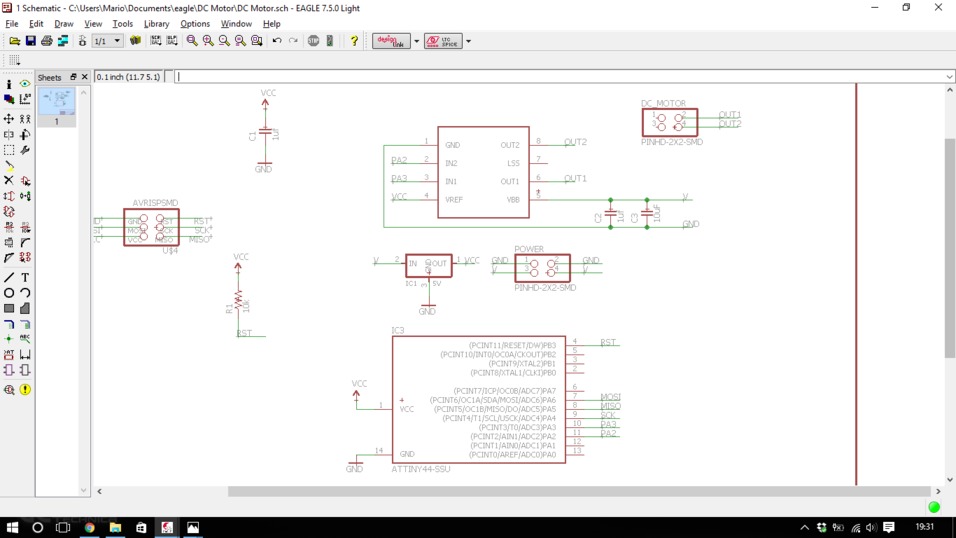Click the DesignLink button
The height and width of the screenshot is (538, 956).
[x=391, y=41]
